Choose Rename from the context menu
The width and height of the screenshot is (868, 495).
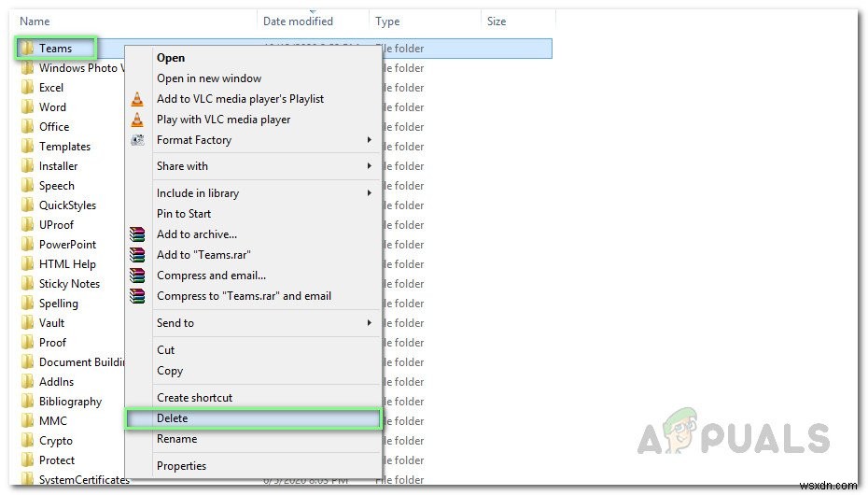(176, 439)
